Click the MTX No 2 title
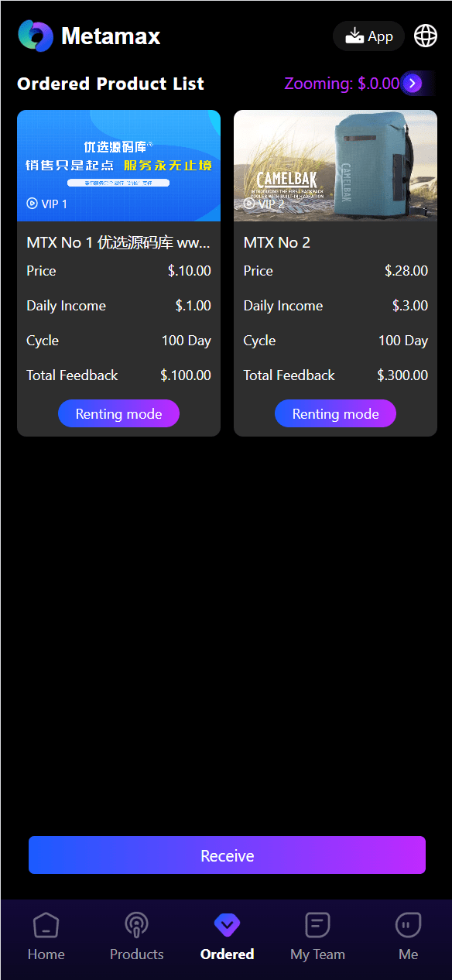Image resolution: width=452 pixels, height=980 pixels. 277,242
